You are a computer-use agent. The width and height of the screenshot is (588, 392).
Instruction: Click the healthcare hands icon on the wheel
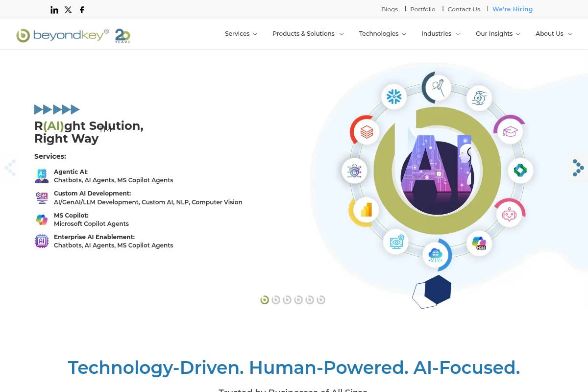[x=479, y=98]
